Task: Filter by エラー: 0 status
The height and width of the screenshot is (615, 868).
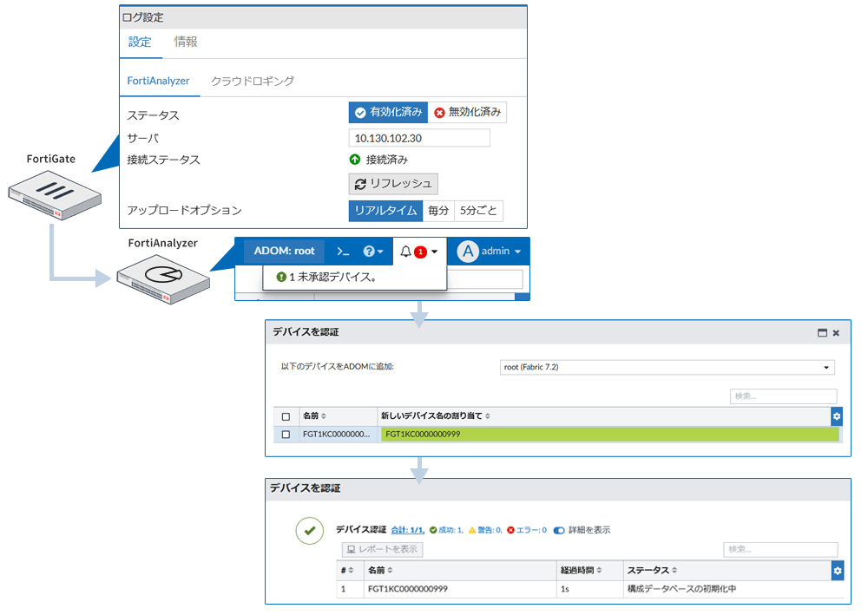Action: [527, 530]
